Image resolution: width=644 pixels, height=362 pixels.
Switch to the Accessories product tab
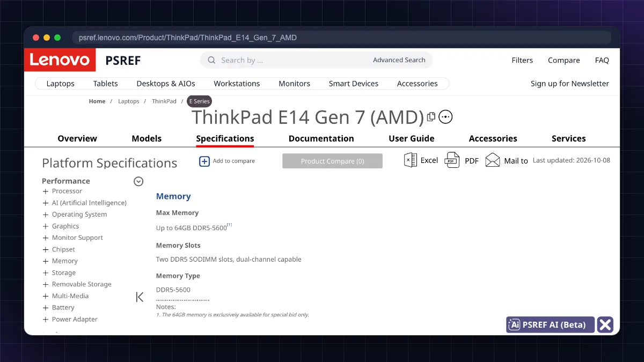coord(493,138)
